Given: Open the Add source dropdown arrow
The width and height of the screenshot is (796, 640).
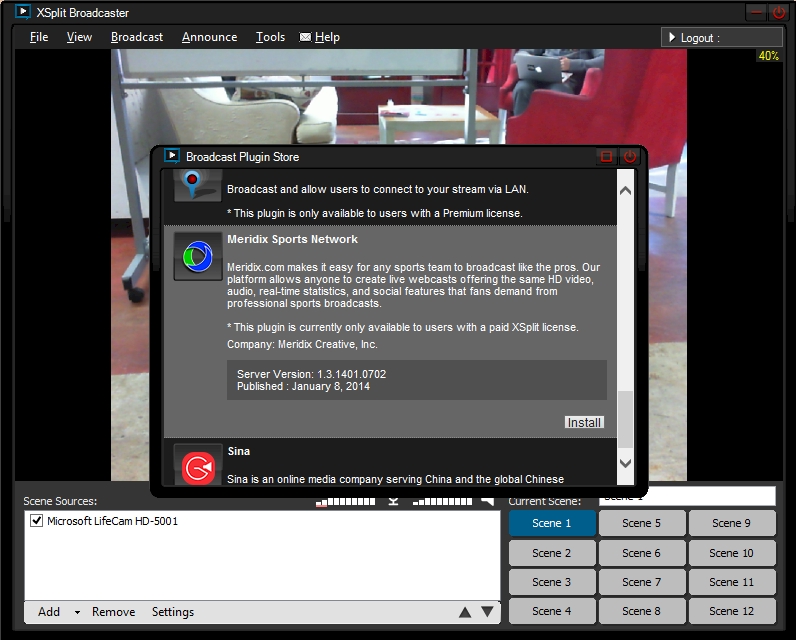Looking at the screenshot, I should 77,612.
